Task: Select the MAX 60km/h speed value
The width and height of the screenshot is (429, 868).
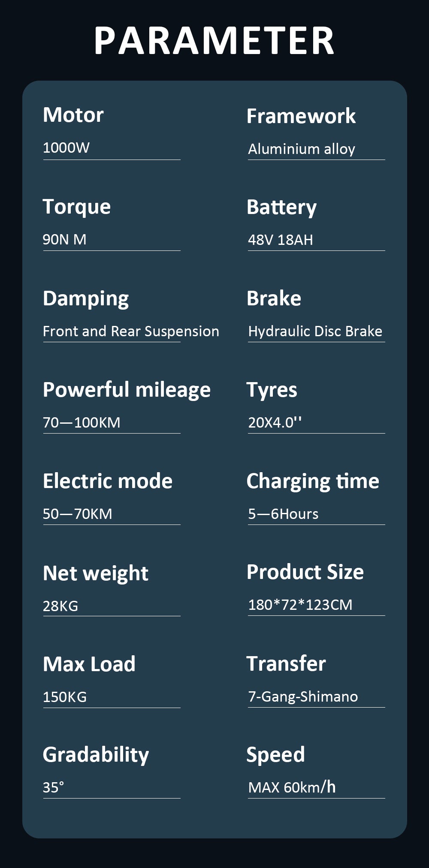Action: (292, 787)
